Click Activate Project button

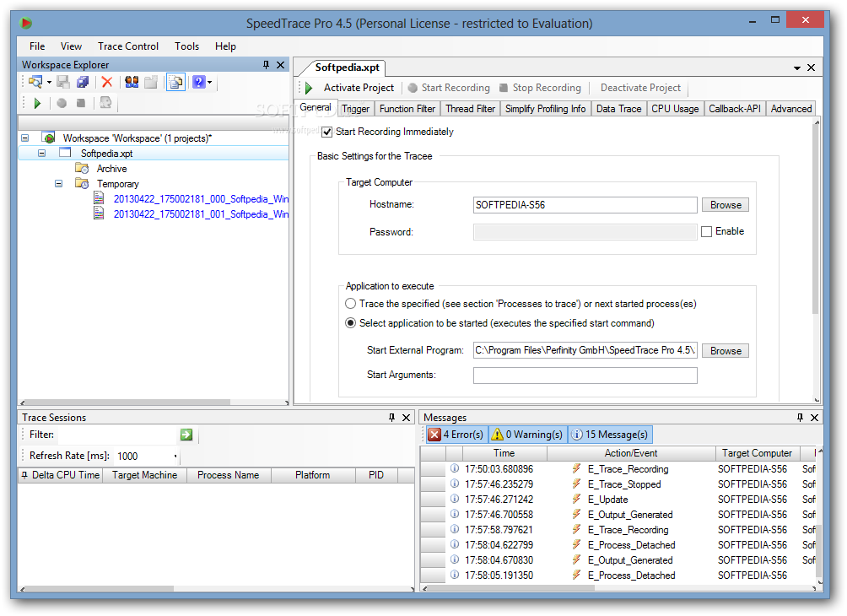point(350,88)
